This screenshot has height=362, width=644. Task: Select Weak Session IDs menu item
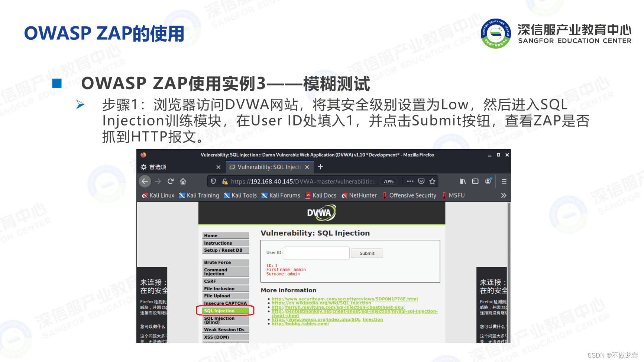tap(226, 330)
